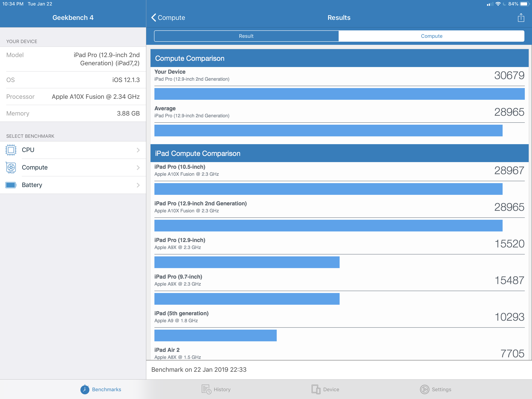Tap the iPad Compute Comparison header

(x=339, y=153)
